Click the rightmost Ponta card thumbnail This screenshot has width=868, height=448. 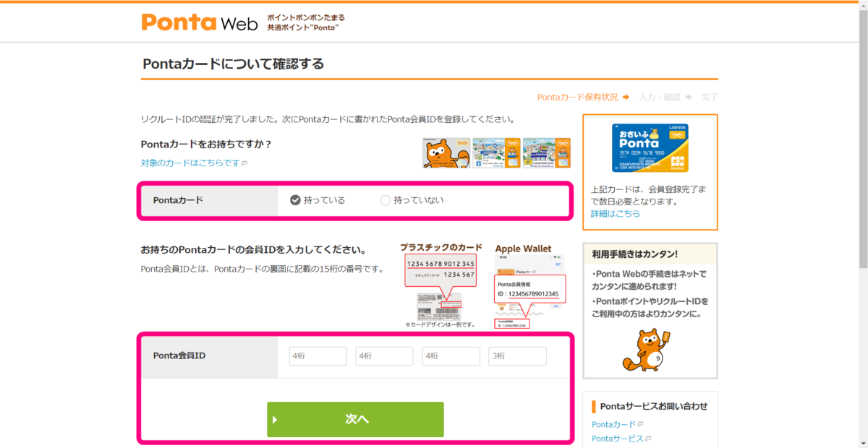[x=546, y=153]
